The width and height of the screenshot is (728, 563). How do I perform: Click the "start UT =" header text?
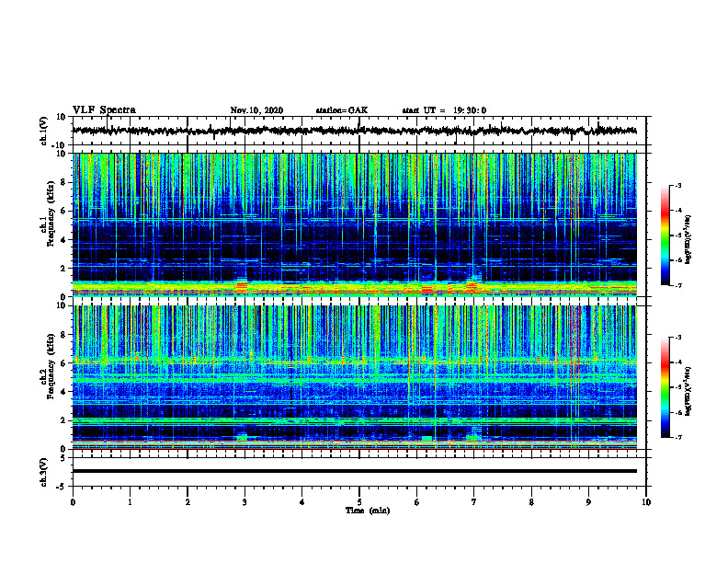(x=424, y=110)
